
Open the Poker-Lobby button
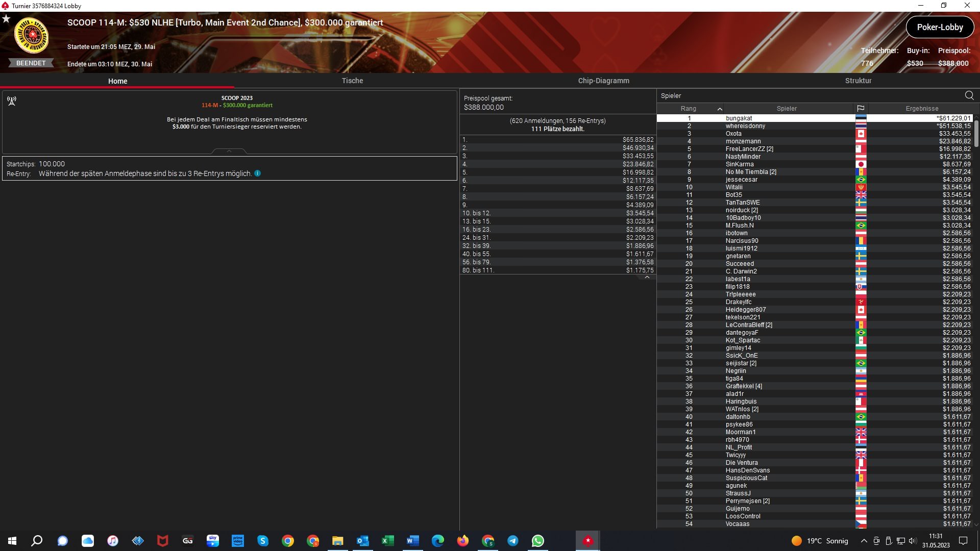point(940,28)
